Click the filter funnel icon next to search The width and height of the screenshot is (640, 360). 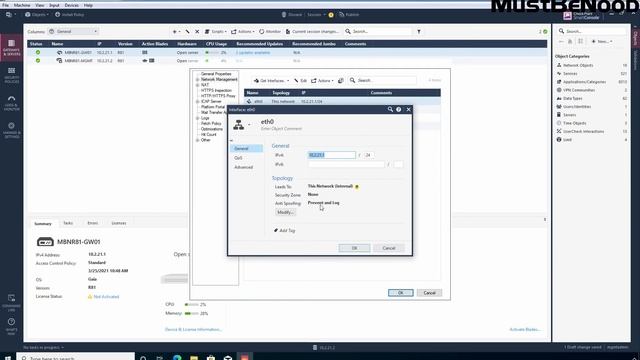click(x=419, y=31)
